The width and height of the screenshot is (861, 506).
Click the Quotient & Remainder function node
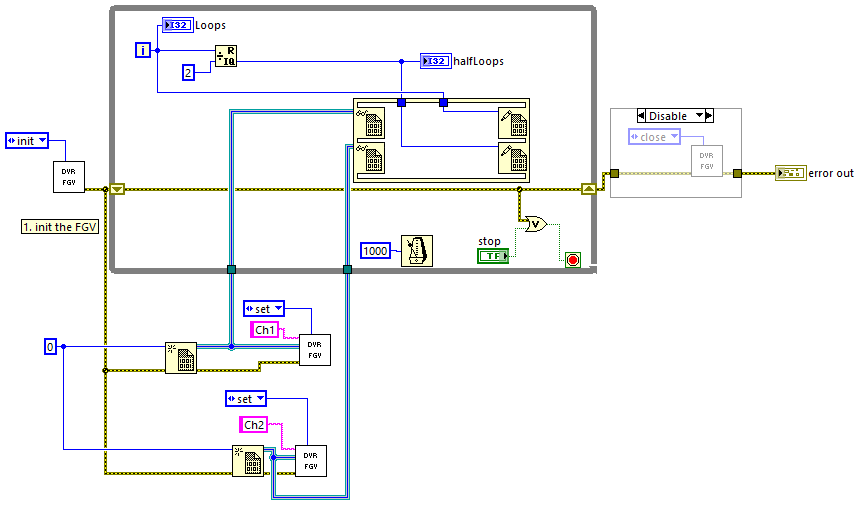[x=226, y=56]
